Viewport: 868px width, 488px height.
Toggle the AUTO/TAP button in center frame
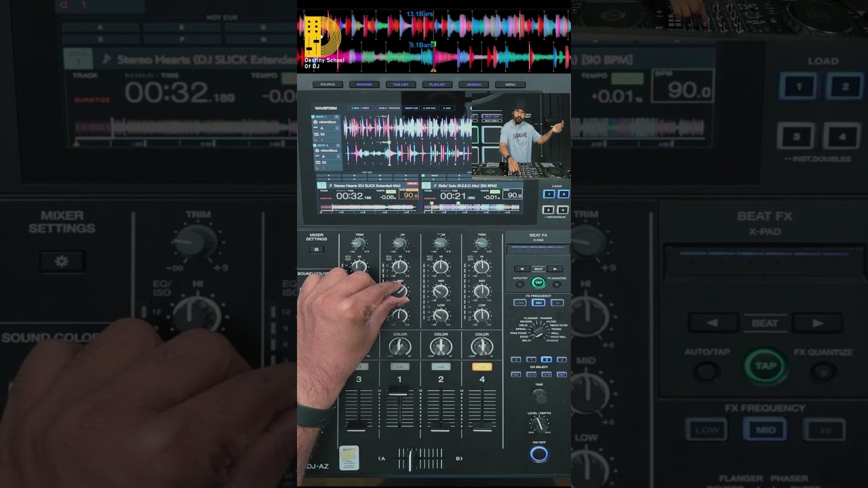pos(520,284)
